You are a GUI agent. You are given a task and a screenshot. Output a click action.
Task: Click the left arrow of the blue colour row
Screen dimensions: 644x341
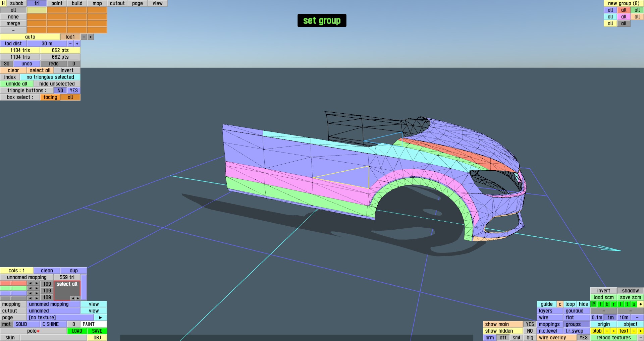tap(30, 293)
